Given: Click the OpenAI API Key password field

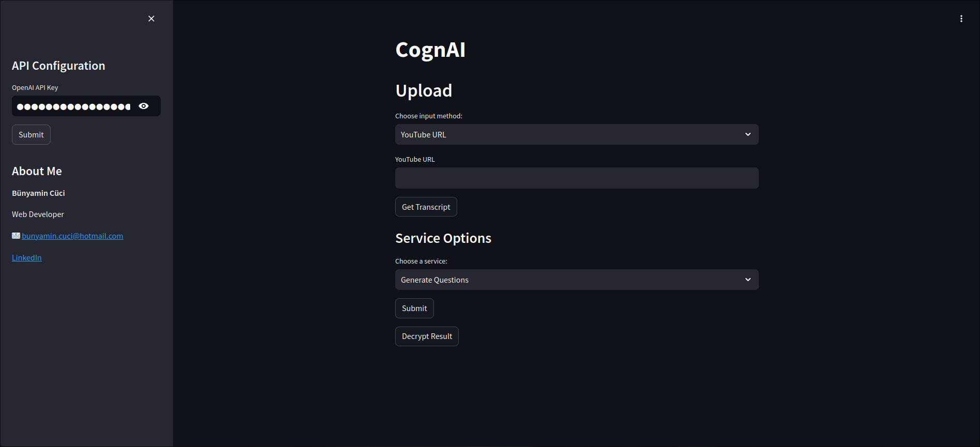Looking at the screenshot, I should pyautogui.click(x=73, y=106).
